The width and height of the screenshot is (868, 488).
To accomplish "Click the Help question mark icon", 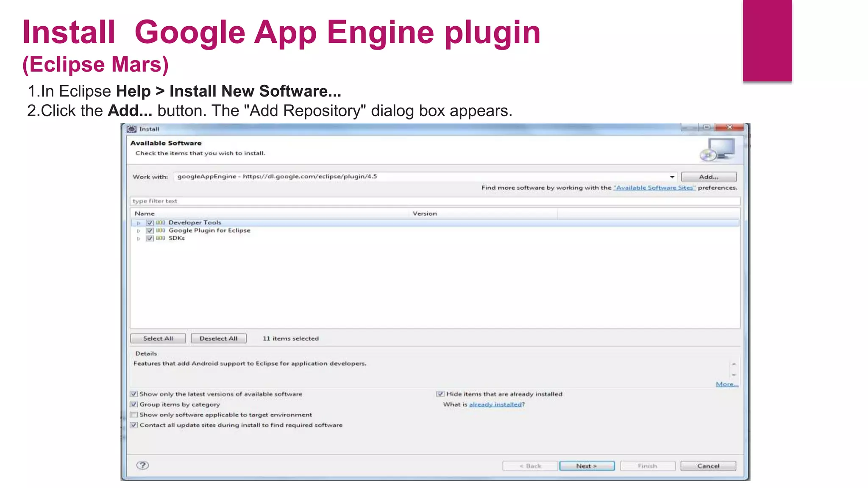I will tap(142, 465).
